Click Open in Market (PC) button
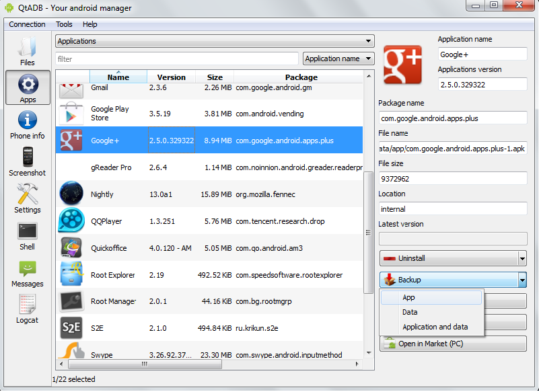The image size is (539, 392). click(x=453, y=344)
